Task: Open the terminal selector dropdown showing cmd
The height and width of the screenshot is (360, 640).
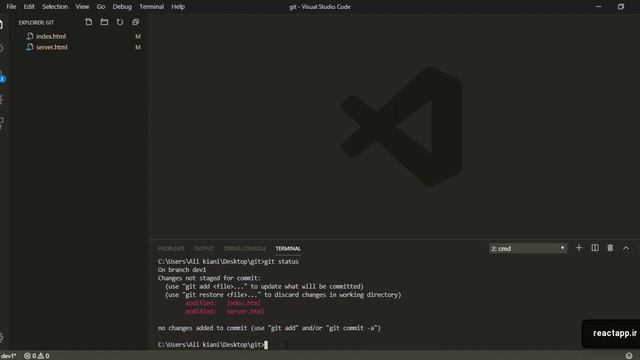Action: tap(528, 248)
